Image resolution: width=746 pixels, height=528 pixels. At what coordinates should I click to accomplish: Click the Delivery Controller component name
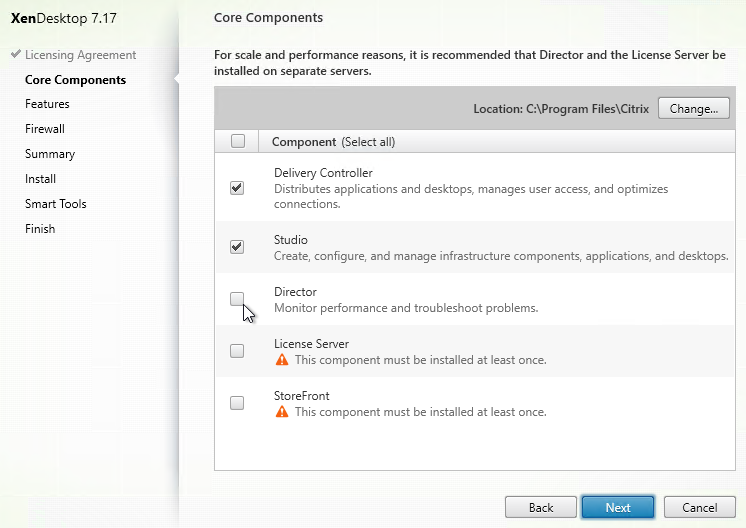point(323,173)
